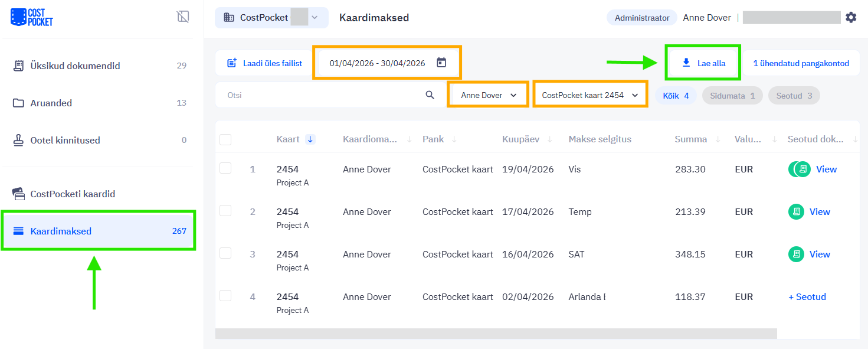Image resolution: width=868 pixels, height=349 pixels.
Task: Sort by Kaart column arrow icon
Action: [x=310, y=139]
